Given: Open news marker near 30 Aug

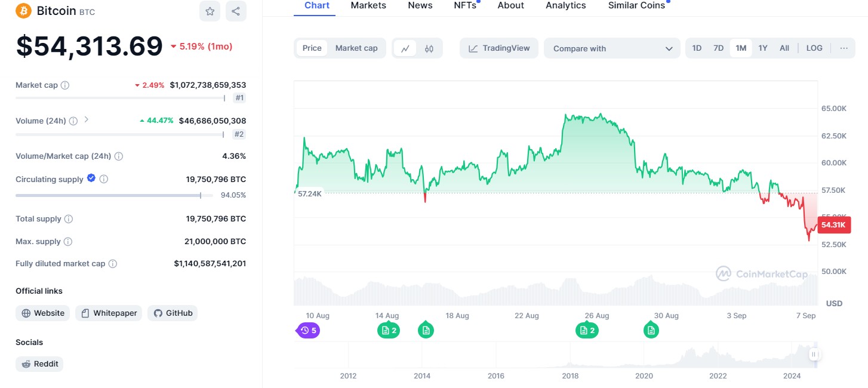Looking at the screenshot, I should click(651, 330).
